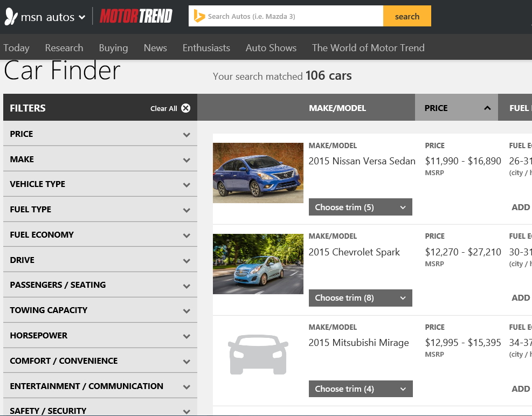Click the yellow search button

click(407, 16)
